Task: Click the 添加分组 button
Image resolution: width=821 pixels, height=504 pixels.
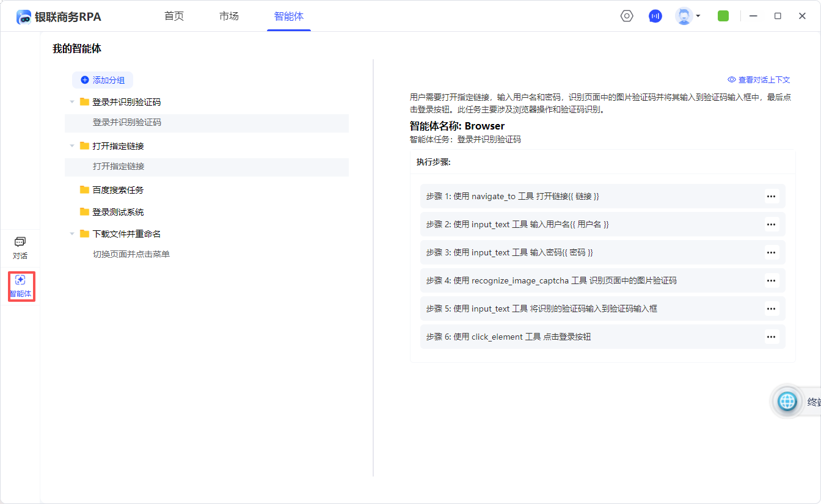Action: point(103,80)
